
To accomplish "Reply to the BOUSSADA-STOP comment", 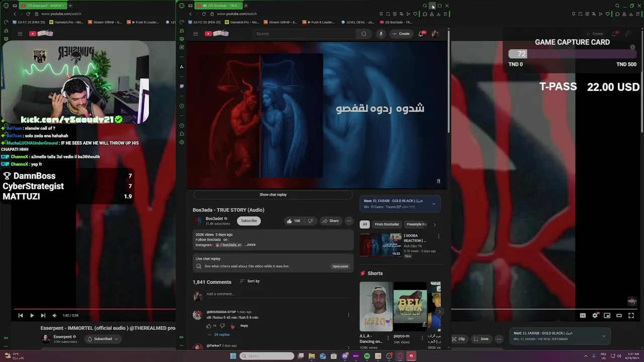I will coord(244,326).
